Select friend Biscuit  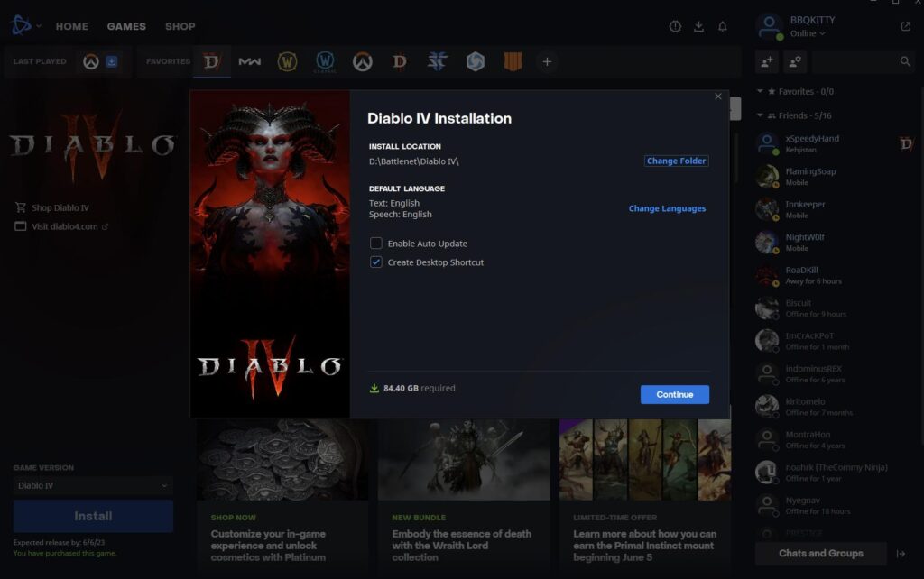[x=834, y=308]
